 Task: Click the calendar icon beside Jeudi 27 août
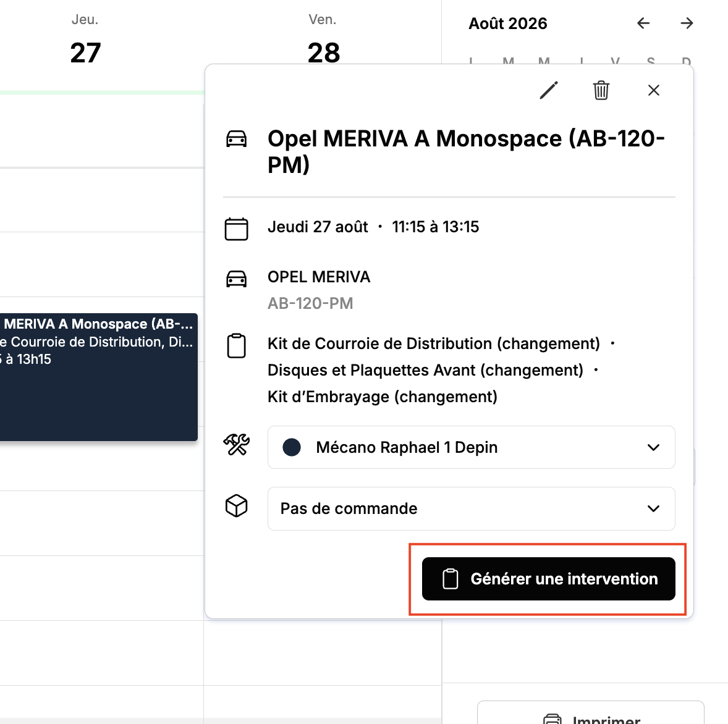pos(236,229)
